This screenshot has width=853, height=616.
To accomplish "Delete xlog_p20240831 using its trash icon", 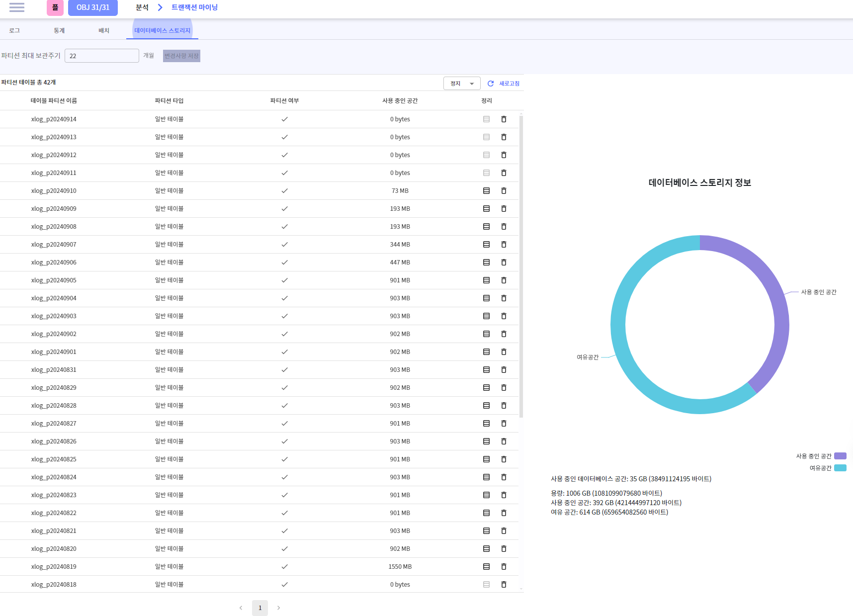I will (x=504, y=370).
